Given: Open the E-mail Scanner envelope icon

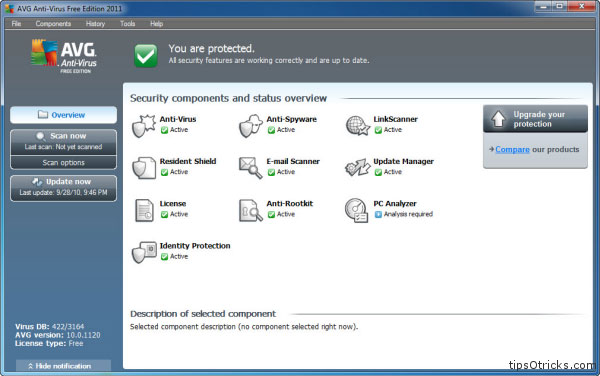Looking at the screenshot, I should [x=250, y=168].
